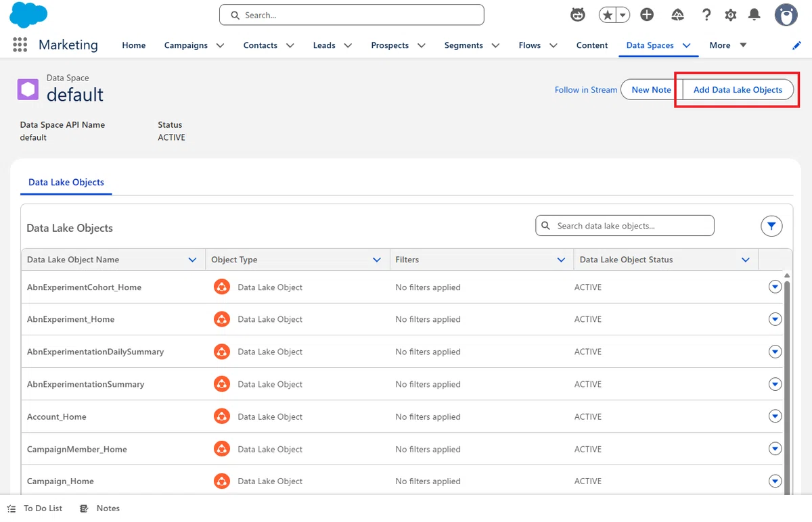The height and width of the screenshot is (522, 812).
Task: Show row actions for AbnExperimentationDailySummary
Action: (775, 352)
